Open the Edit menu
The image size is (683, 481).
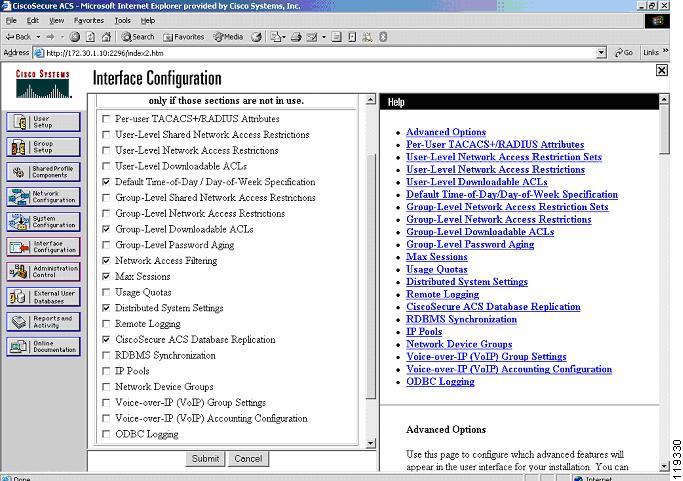pos(33,20)
